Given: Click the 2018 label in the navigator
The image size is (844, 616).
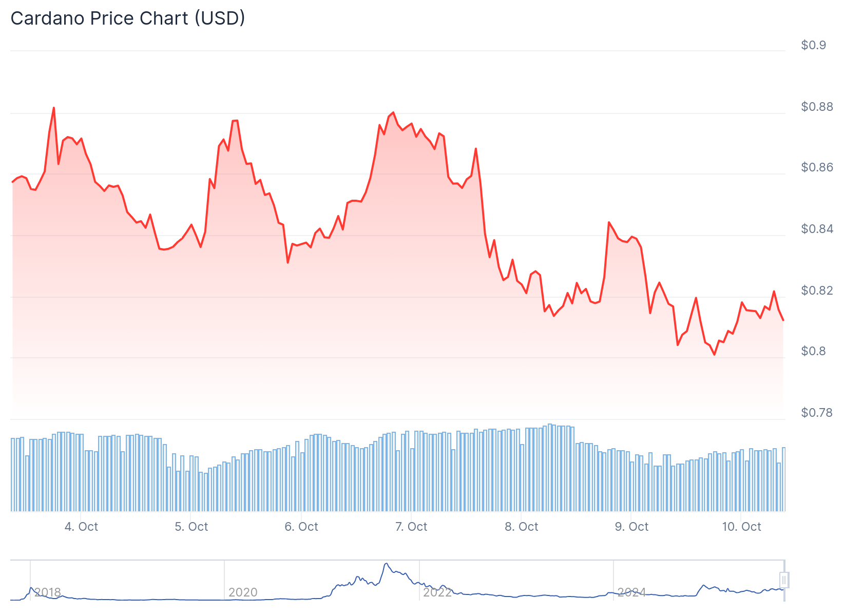Looking at the screenshot, I should click(48, 592).
